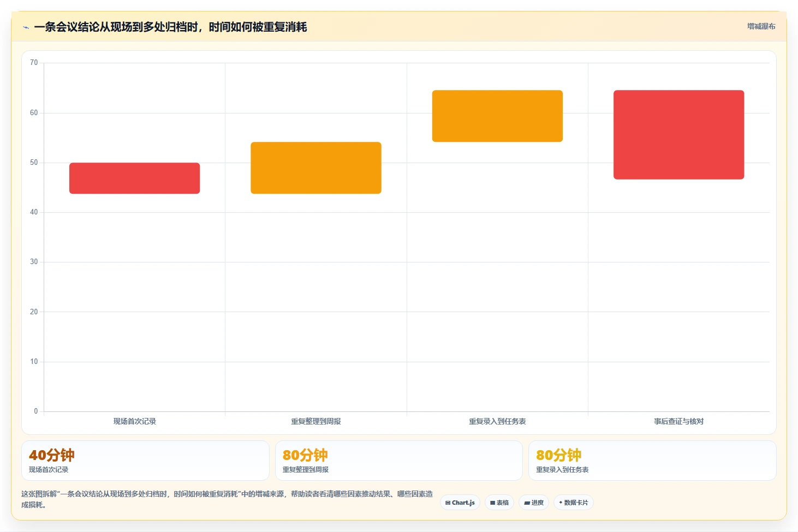Click the x-axis label 现场首次记录
Viewport: 798px width, 532px height.
click(x=134, y=421)
